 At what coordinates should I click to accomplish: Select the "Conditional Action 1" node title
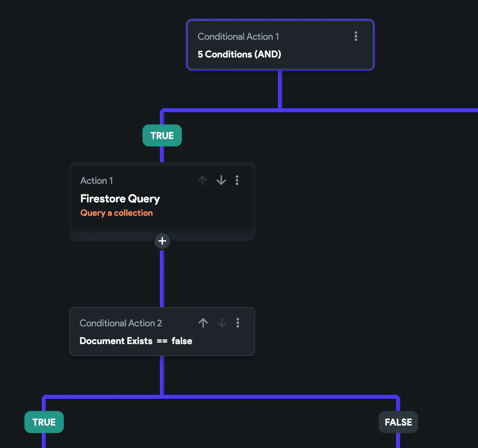click(238, 37)
